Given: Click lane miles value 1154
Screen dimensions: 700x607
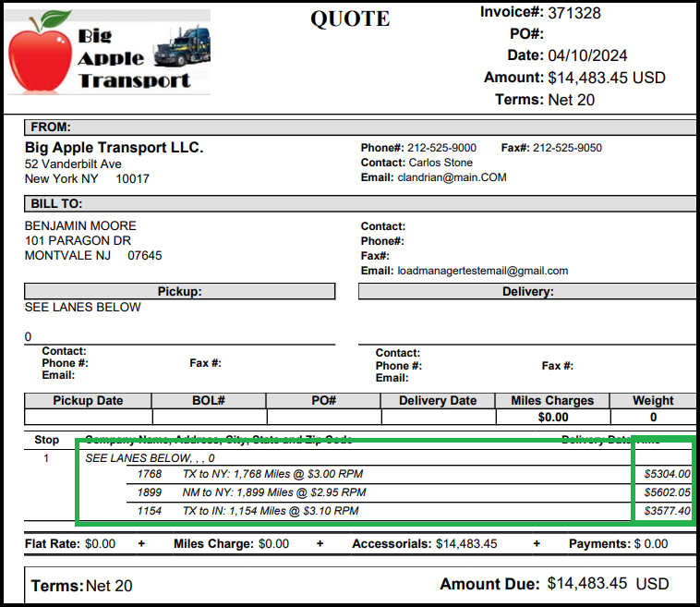Looking at the screenshot, I should [x=150, y=511].
